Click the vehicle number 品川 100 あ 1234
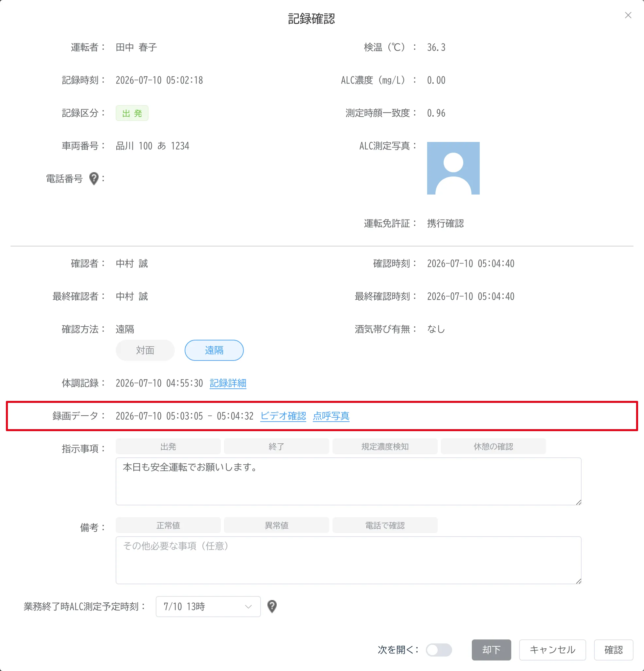Screen dimensions: 644x671 152,146
